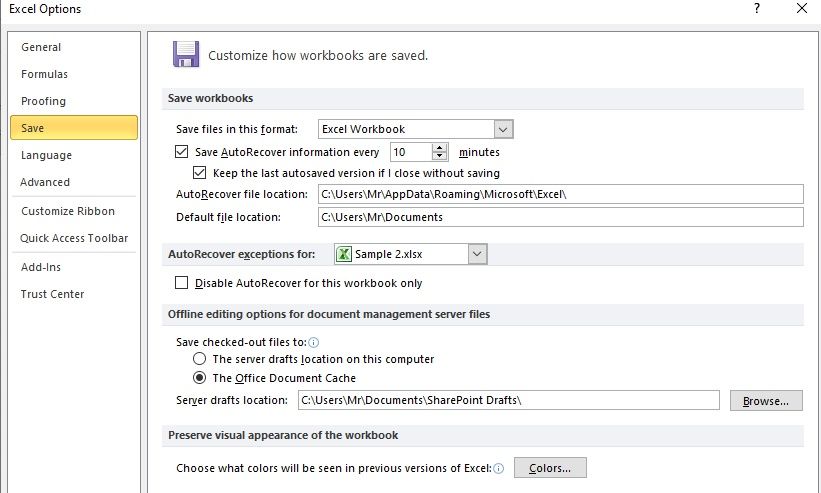Select The Office Document Cache option
The width and height of the screenshot is (821, 493).
coord(199,378)
